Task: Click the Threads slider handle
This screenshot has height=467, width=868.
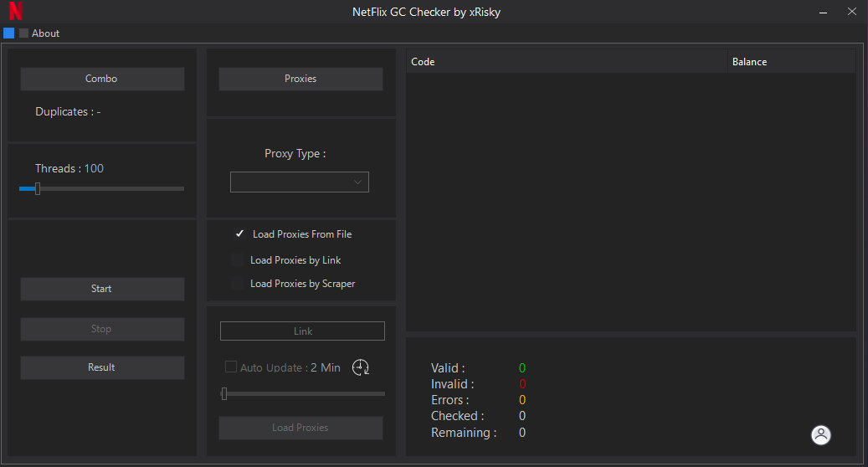Action: pyautogui.click(x=38, y=188)
